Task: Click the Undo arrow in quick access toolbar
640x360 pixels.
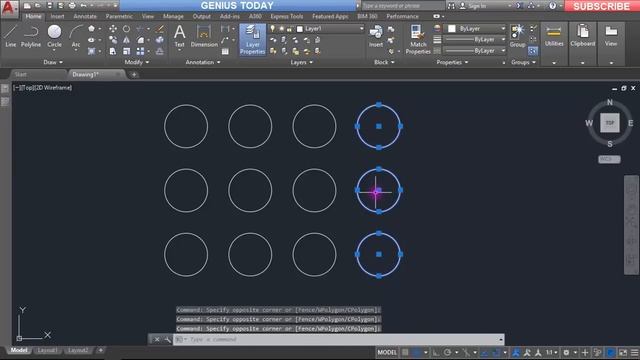Action: [x=83, y=6]
